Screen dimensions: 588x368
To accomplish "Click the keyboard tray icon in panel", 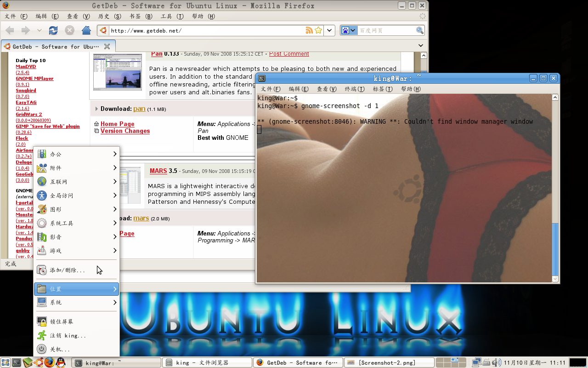I will pos(486,362).
